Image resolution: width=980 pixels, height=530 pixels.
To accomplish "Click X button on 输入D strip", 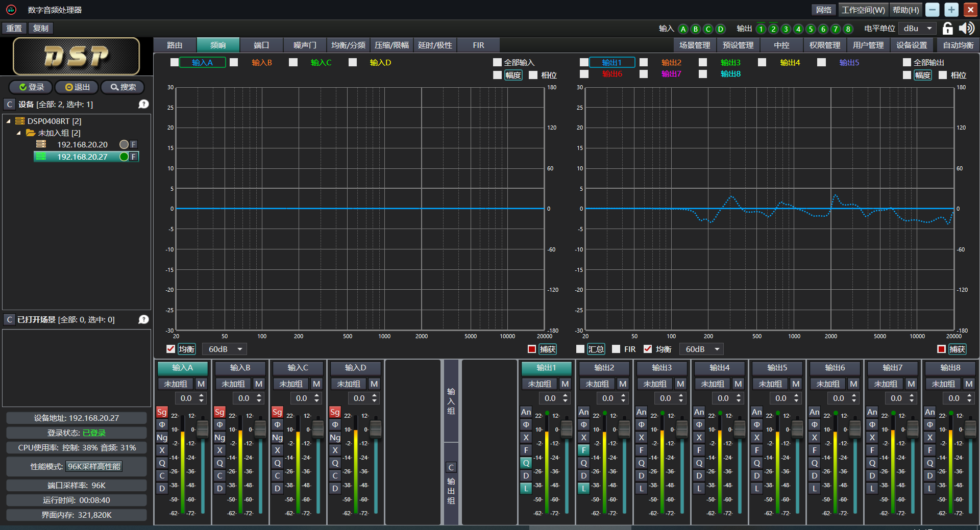I will (x=335, y=450).
